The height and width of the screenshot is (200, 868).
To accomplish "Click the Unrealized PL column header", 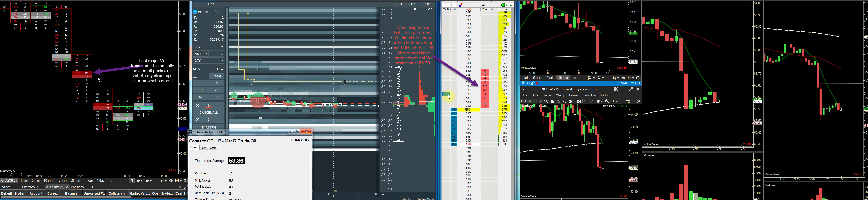I will tap(94, 194).
